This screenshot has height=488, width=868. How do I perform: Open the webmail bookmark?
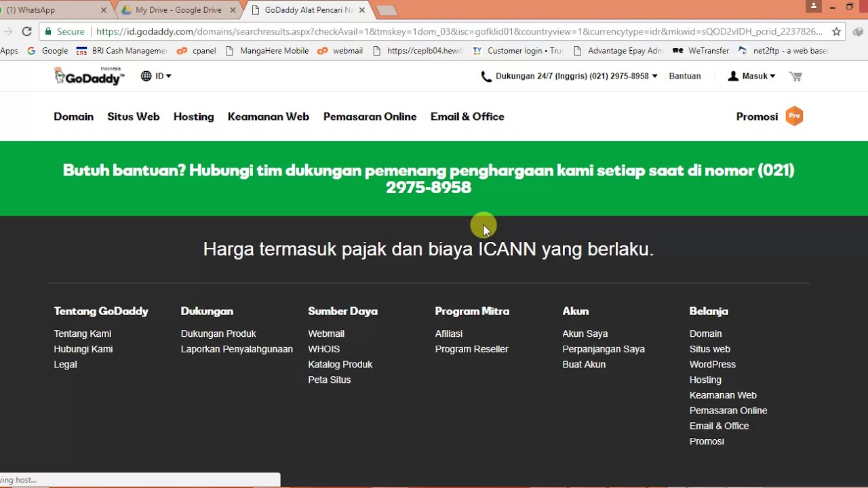(x=340, y=51)
